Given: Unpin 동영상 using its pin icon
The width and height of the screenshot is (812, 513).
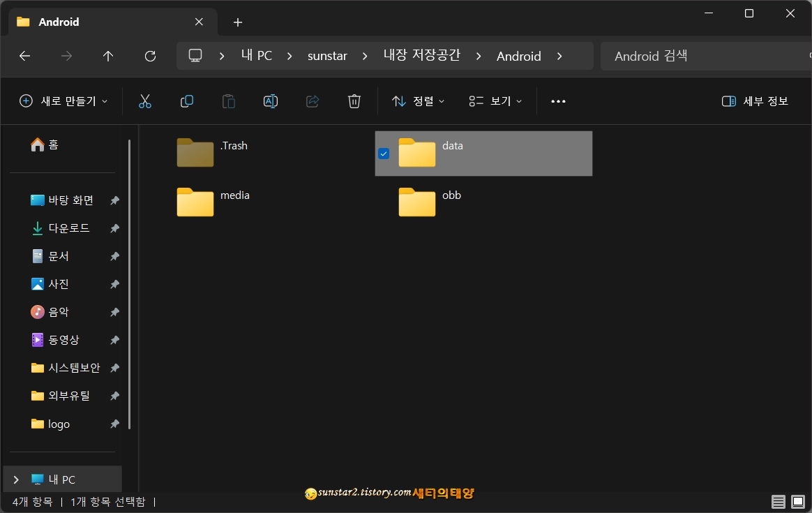Looking at the screenshot, I should [114, 340].
